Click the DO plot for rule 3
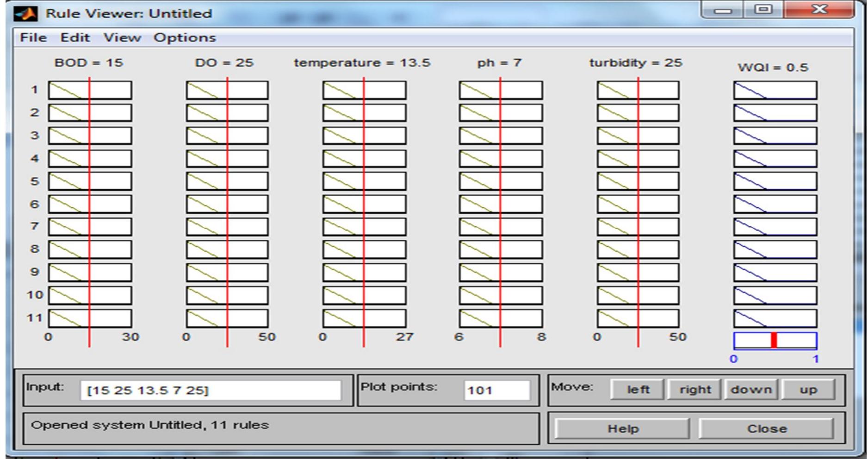 point(227,136)
